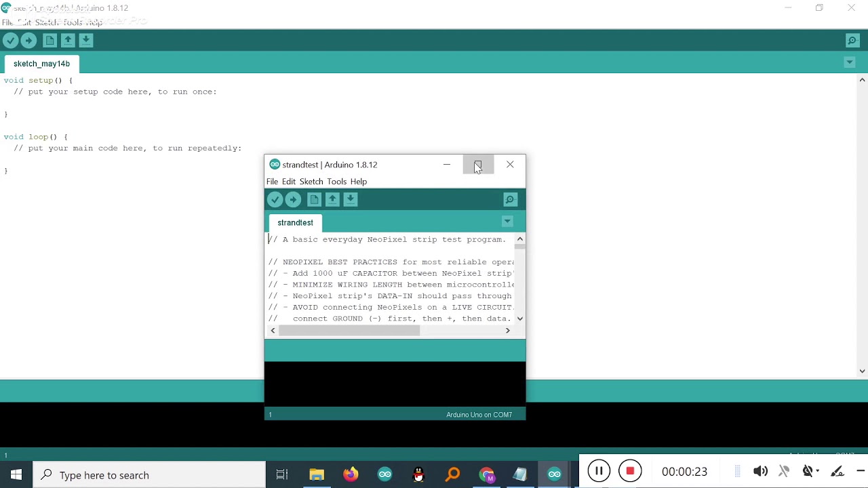
Task: Open orange magnifier app on taskbar
Action: click(453, 475)
